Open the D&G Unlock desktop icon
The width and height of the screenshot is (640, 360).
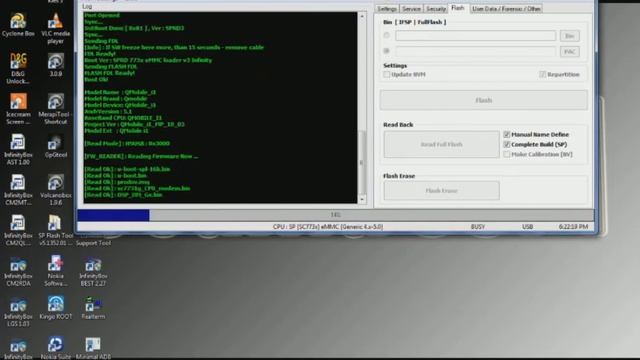click(x=18, y=68)
